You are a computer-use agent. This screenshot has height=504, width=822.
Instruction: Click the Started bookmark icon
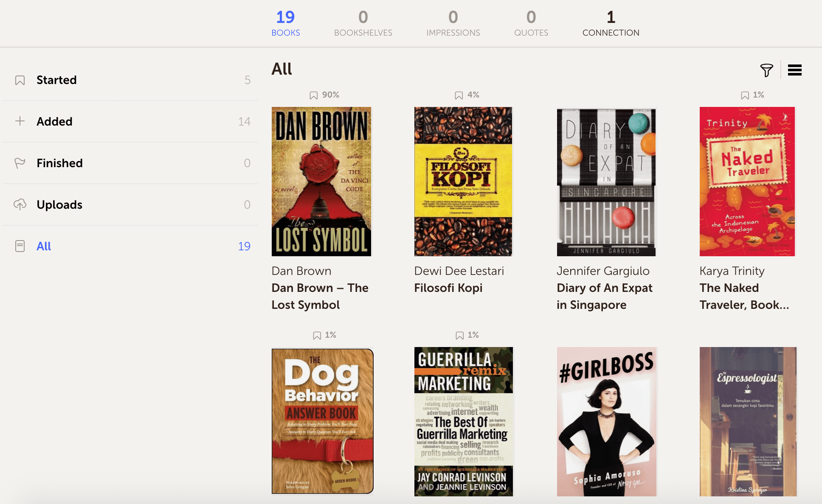coord(20,80)
